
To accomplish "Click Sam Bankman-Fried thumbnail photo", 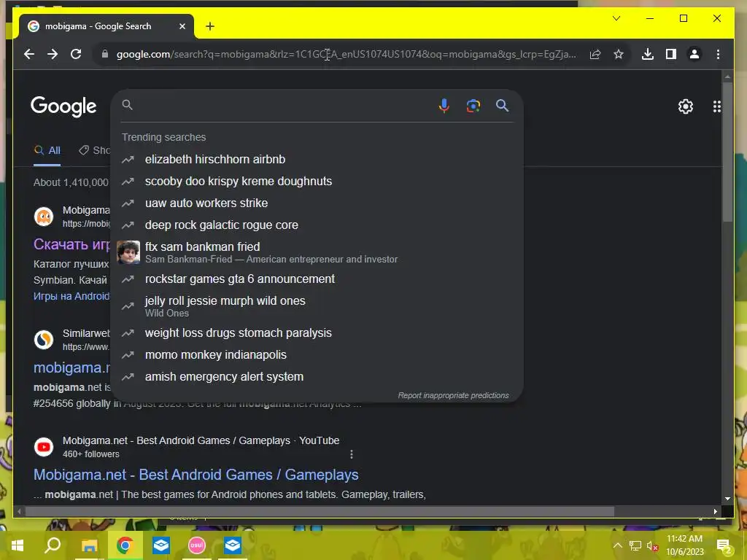I will pyautogui.click(x=128, y=252).
